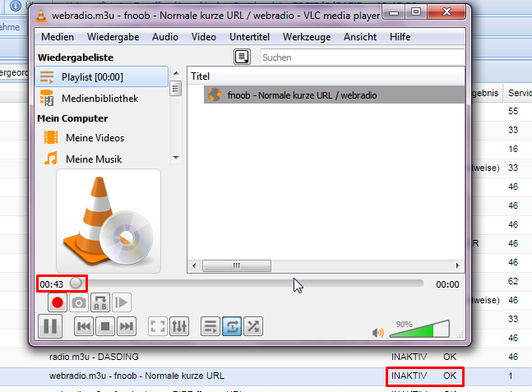The image size is (532, 392).
Task: Open the Medien menu
Action: pyautogui.click(x=58, y=37)
